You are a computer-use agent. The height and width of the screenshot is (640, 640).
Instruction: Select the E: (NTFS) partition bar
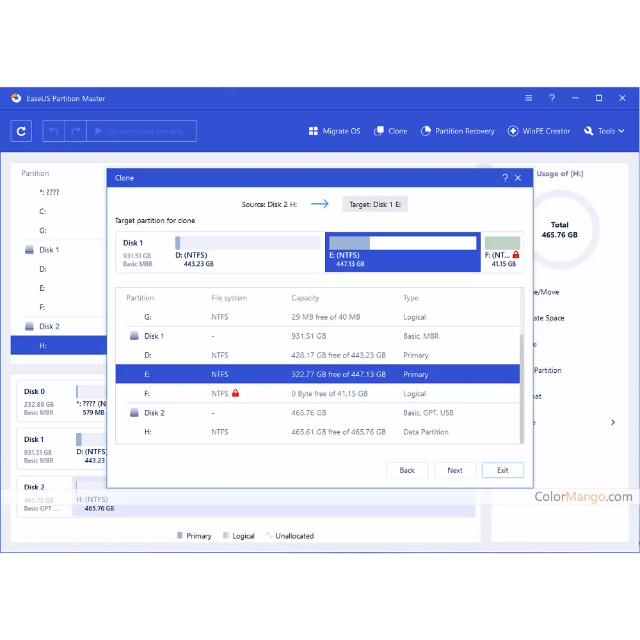pos(402,252)
